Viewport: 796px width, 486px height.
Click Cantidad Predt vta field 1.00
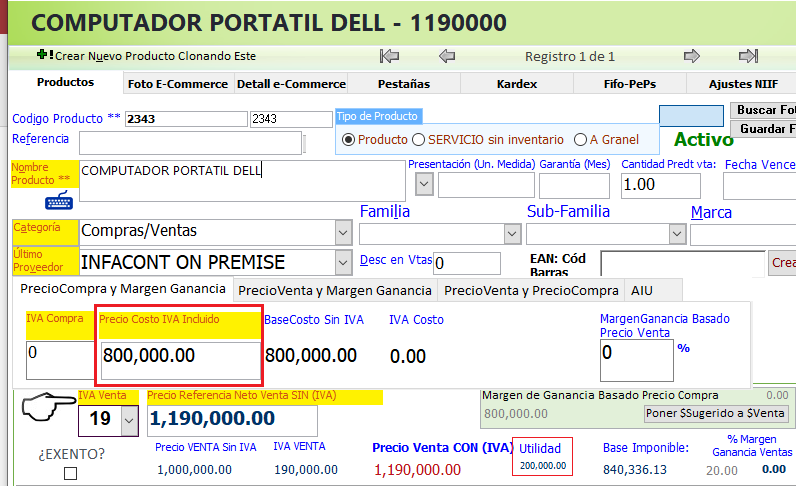tap(660, 185)
